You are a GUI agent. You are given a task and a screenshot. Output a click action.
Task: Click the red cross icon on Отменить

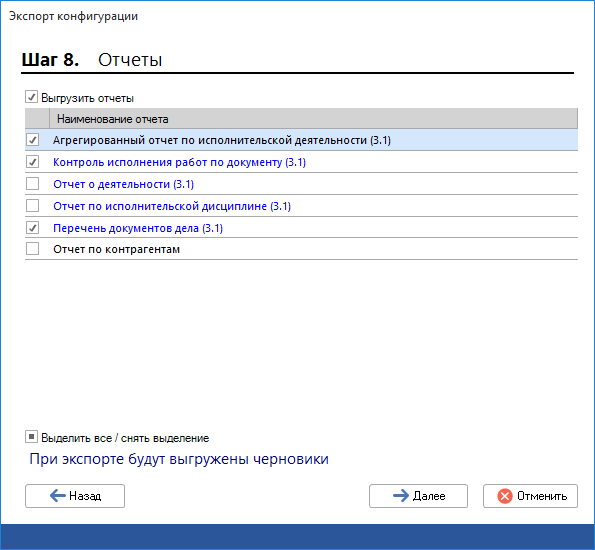(505, 496)
